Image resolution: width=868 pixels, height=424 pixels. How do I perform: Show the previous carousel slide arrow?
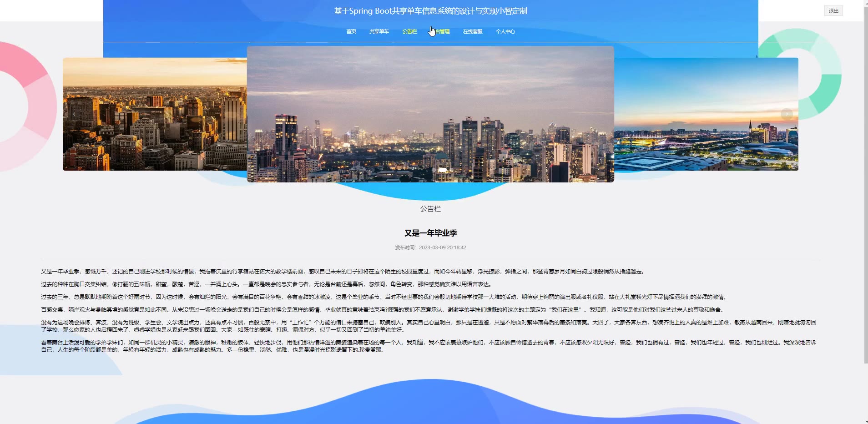click(x=74, y=114)
